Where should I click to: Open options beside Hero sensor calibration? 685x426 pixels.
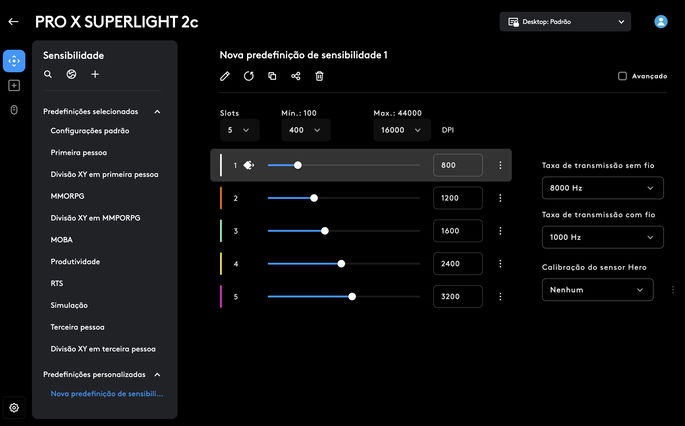(673, 290)
